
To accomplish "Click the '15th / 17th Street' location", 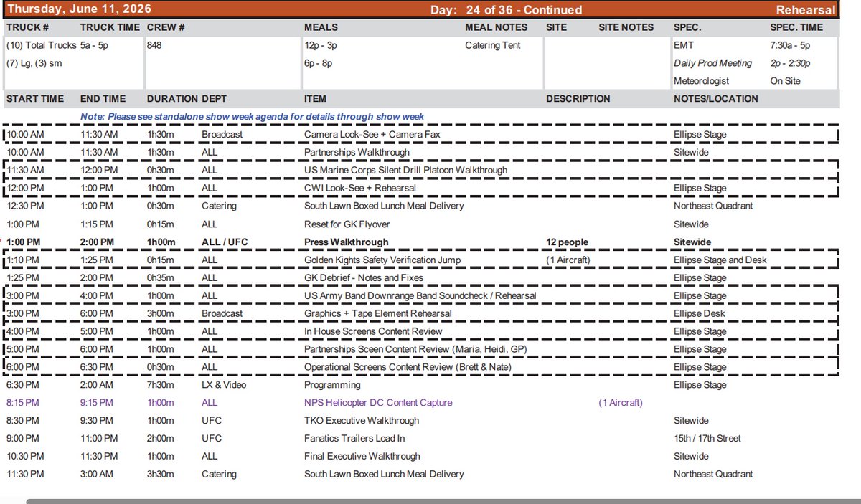I will click(x=707, y=438).
